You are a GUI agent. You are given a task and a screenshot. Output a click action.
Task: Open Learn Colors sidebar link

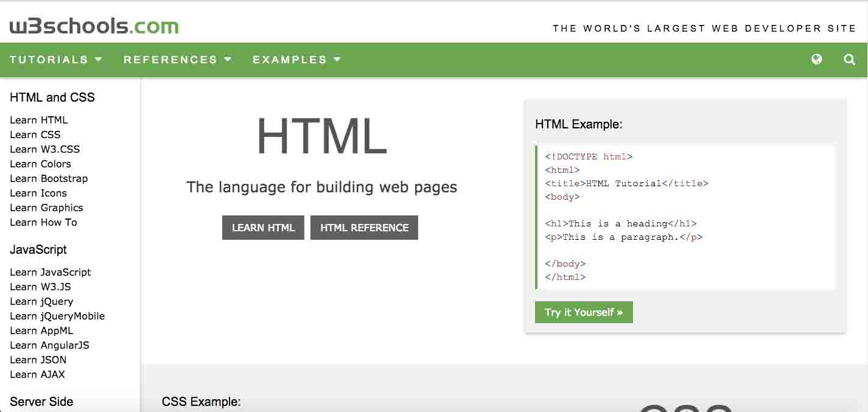point(41,164)
